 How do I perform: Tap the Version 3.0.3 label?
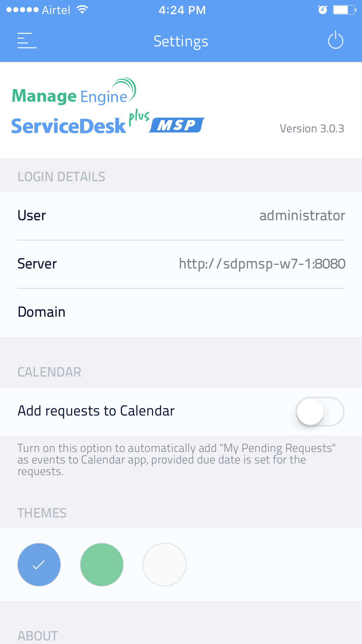[311, 129]
